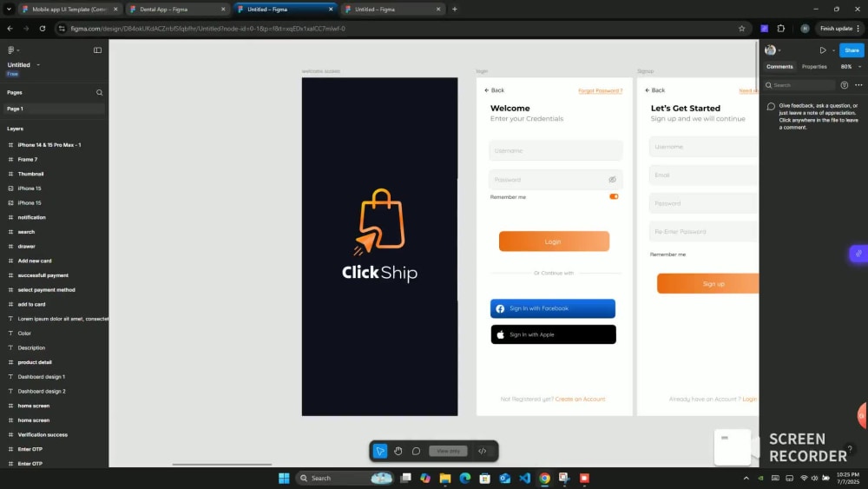
Task: Switch to the Properties tab
Action: (x=814, y=67)
